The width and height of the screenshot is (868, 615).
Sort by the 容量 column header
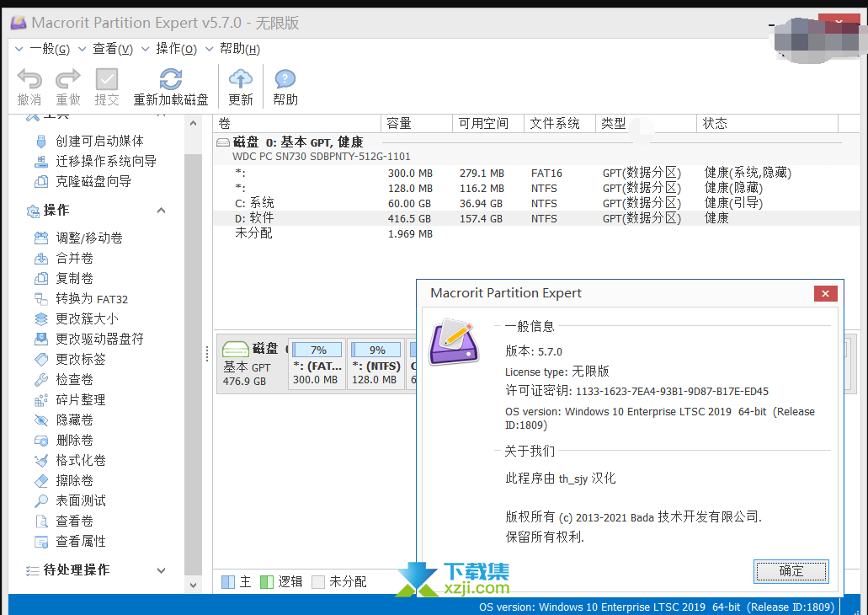point(417,124)
